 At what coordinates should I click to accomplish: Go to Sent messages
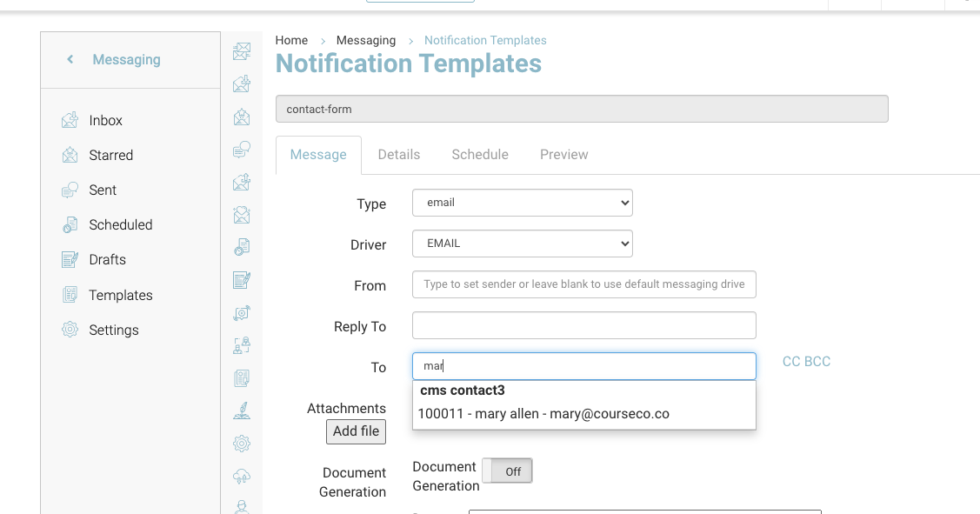coord(103,190)
